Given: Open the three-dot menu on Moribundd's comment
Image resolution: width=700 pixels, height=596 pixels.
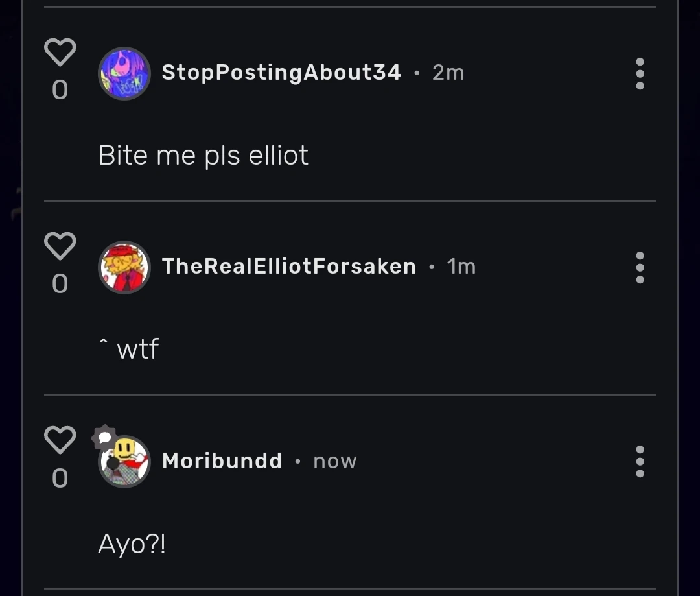Looking at the screenshot, I should [x=640, y=461].
